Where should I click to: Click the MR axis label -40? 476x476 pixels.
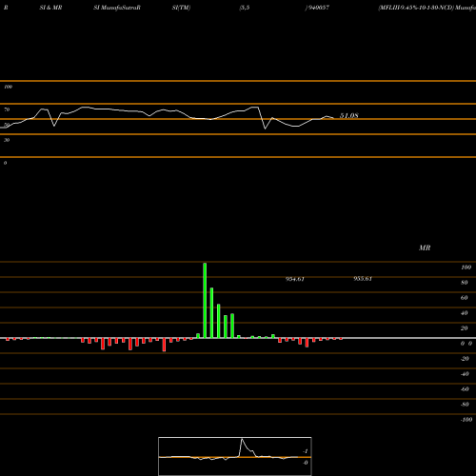coord(465,374)
